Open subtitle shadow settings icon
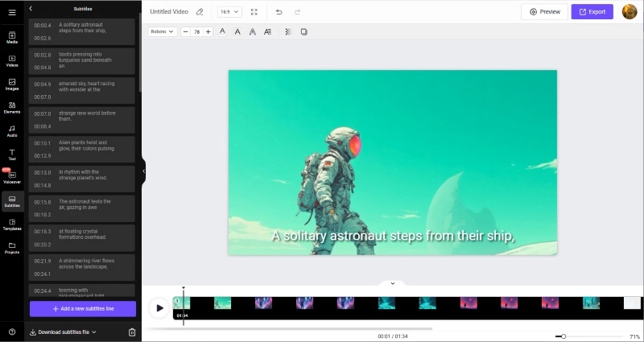The image size is (644, 342). (x=304, y=31)
